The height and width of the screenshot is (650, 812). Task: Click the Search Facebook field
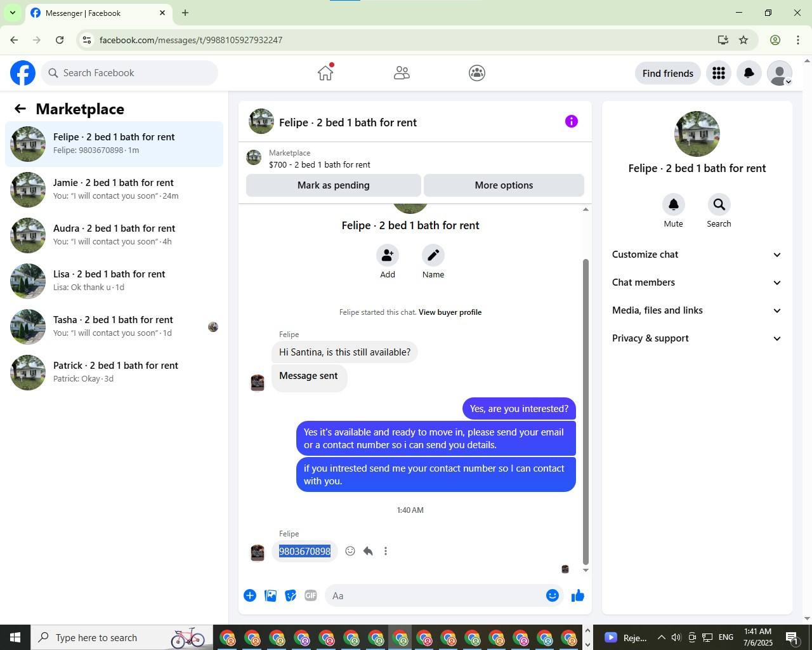(x=129, y=73)
